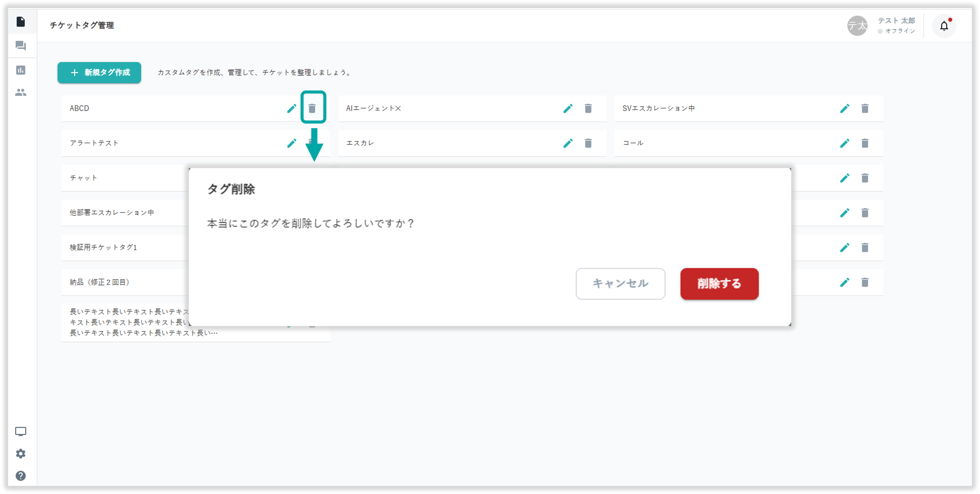Open the notification bell
The height and width of the screenshot is (494, 980).
click(x=944, y=26)
